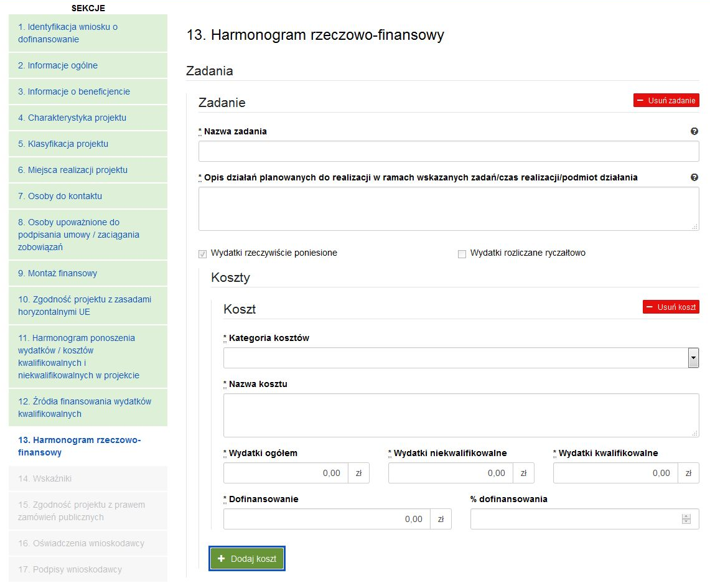Go to 8 Osoby upoważnione do podpisania umowy
The height and width of the screenshot is (588, 710).
click(x=88, y=235)
